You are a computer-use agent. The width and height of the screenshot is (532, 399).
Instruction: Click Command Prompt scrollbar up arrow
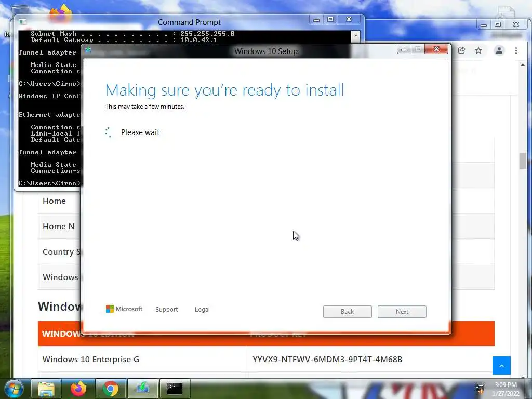pos(355,35)
